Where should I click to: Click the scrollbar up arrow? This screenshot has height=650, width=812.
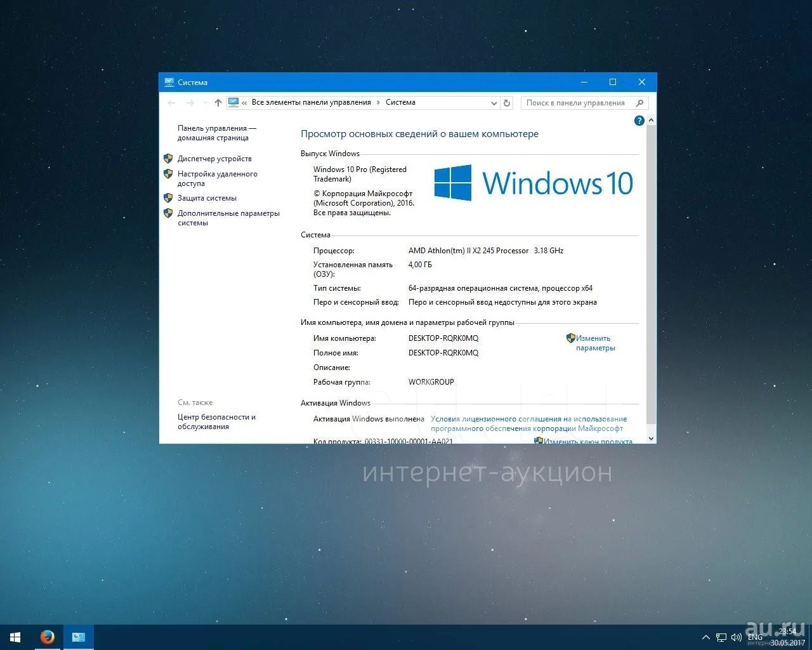[x=651, y=120]
